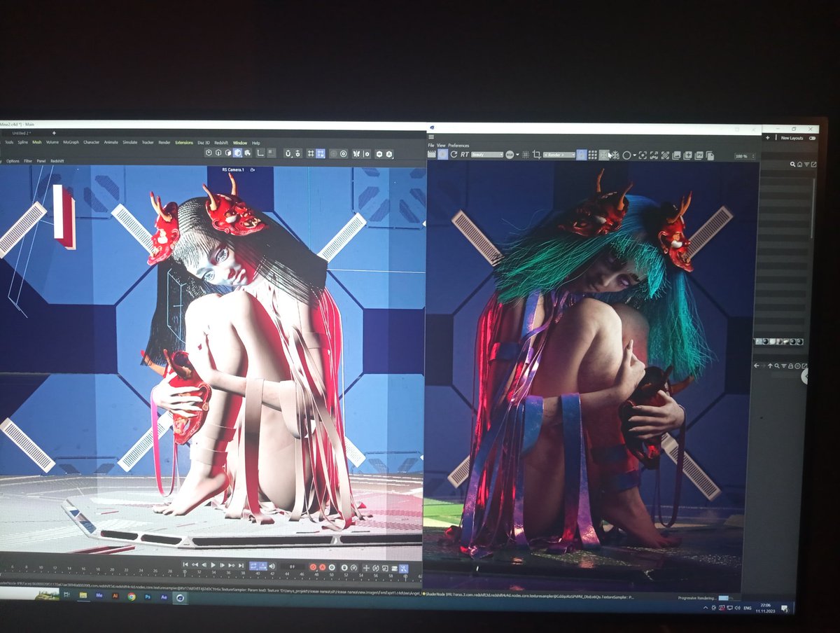
Task: Open the Render camera dropdown in RenderView
Action: pyautogui.click(x=559, y=155)
